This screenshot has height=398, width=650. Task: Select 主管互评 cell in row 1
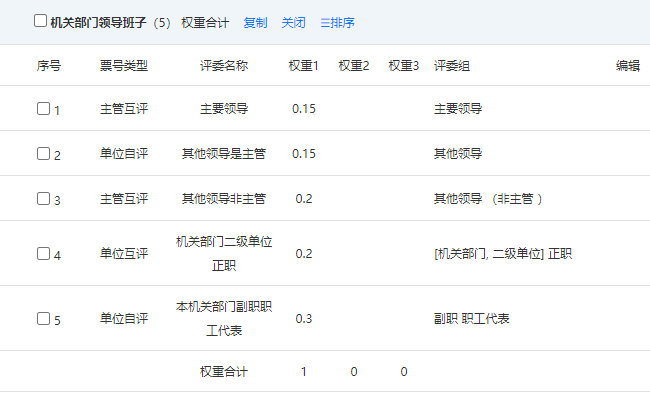(124, 109)
